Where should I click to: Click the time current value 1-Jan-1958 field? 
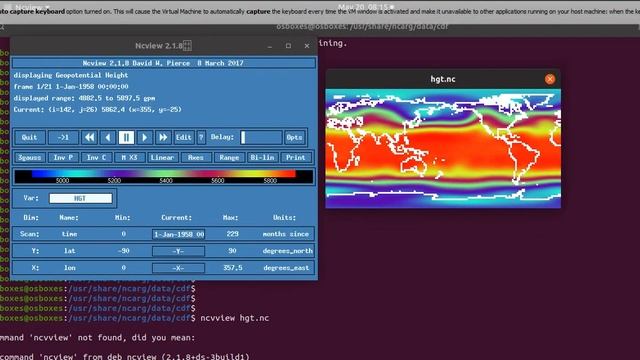click(x=178, y=234)
